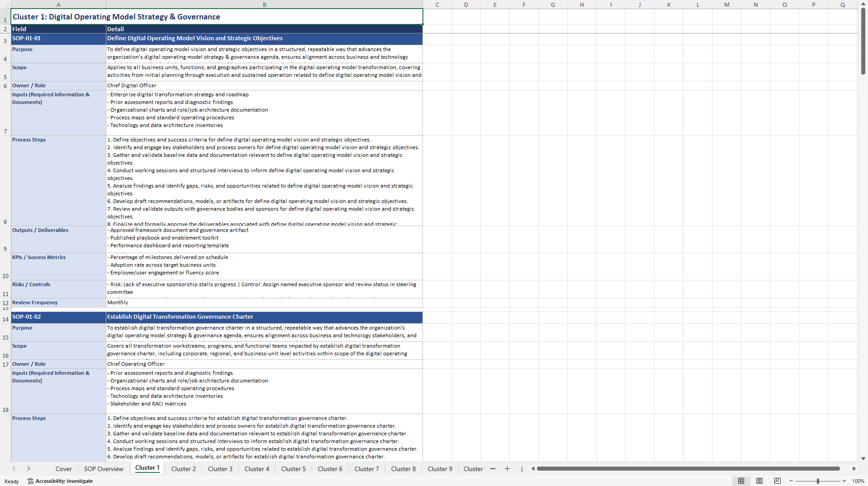This screenshot has width=868, height=486.
Task: Select the Monthly review frequency cell
Action: [265, 302]
